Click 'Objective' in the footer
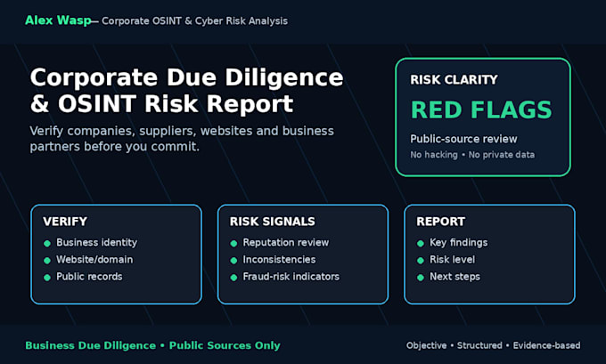Image resolution: width=606 pixels, height=364 pixels. [x=426, y=345]
